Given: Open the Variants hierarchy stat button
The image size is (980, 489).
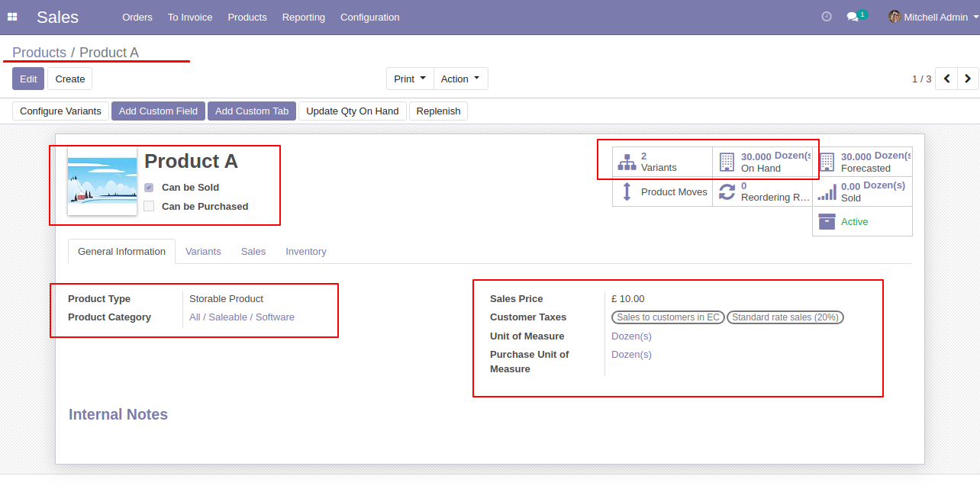Looking at the screenshot, I should pyautogui.click(x=662, y=162).
